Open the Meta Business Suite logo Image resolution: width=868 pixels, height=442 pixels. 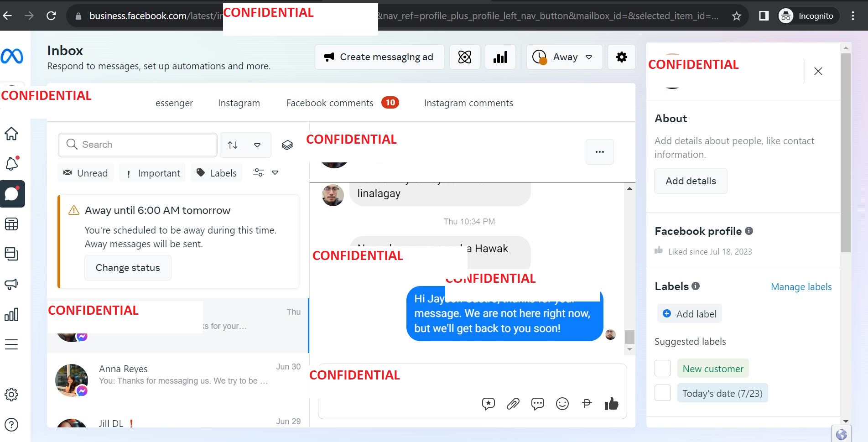pos(12,56)
